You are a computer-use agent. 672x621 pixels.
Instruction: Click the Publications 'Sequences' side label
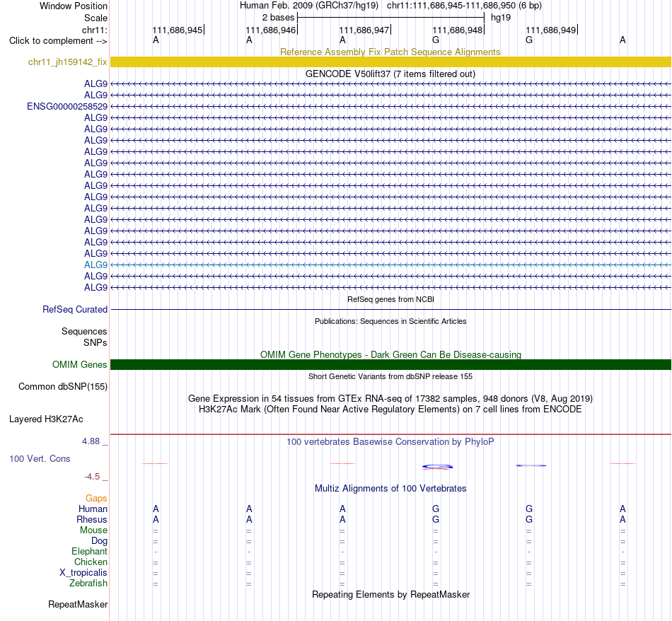pos(84,331)
